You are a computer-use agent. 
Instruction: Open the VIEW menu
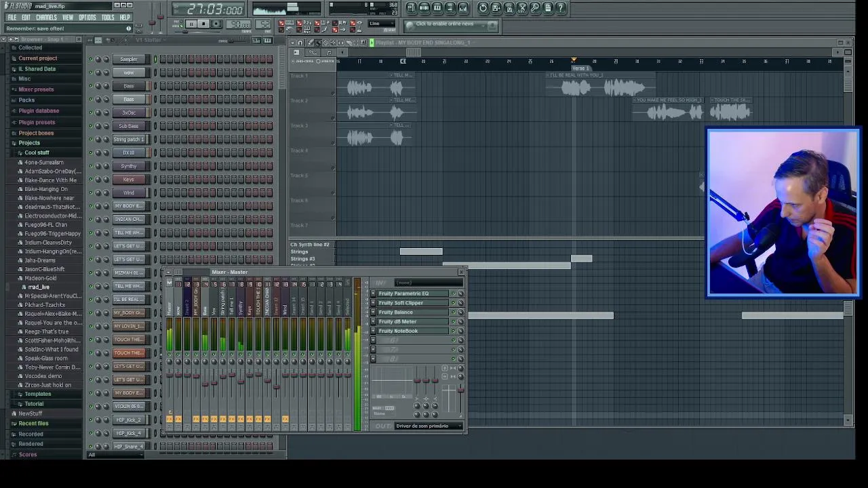[x=68, y=18]
